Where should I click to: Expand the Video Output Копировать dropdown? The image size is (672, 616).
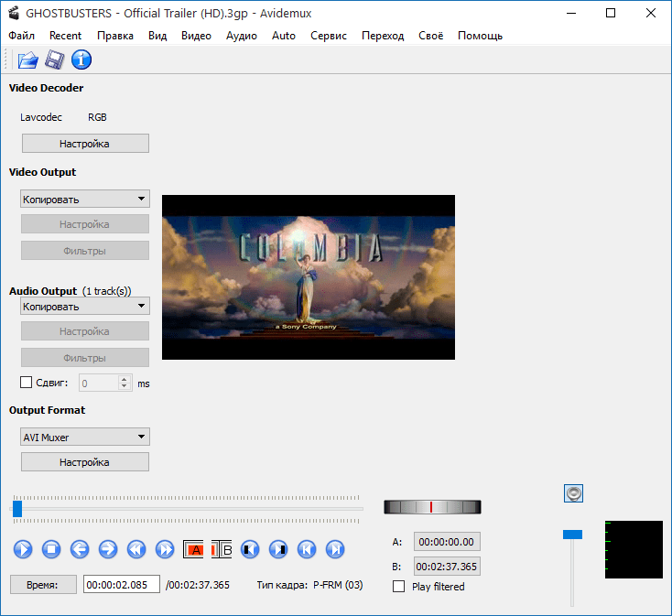[85, 200]
